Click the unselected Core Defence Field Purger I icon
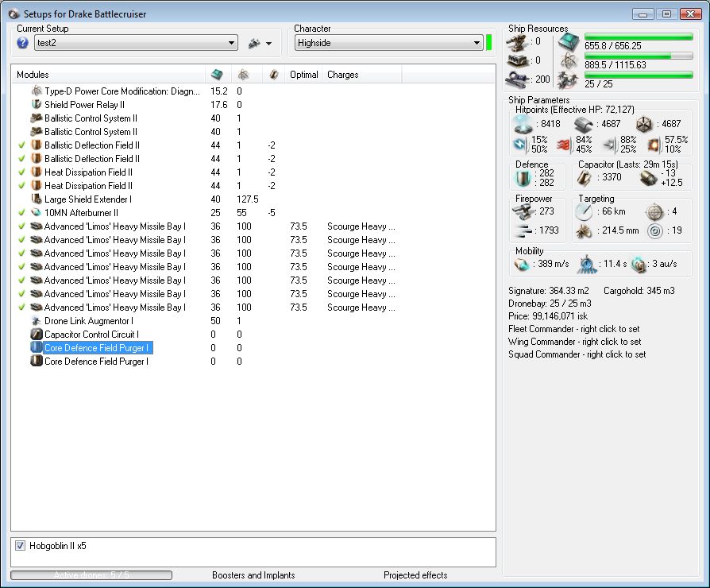 pyautogui.click(x=37, y=361)
